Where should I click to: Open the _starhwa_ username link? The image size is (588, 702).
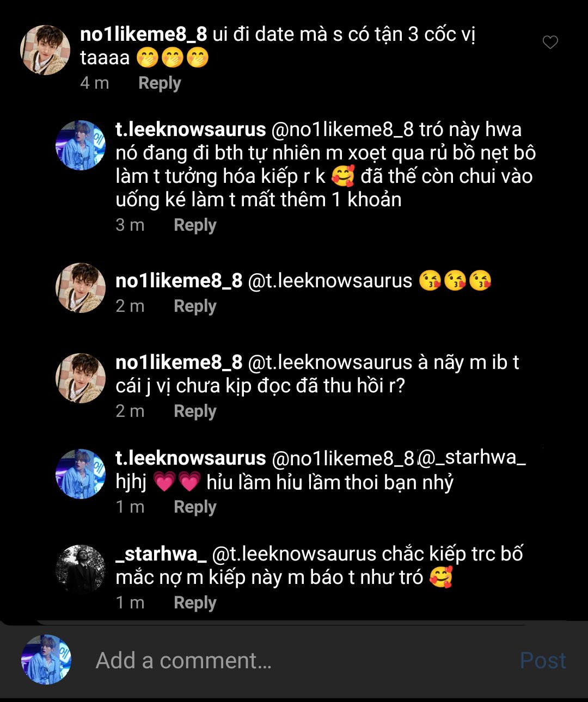pos(161,554)
